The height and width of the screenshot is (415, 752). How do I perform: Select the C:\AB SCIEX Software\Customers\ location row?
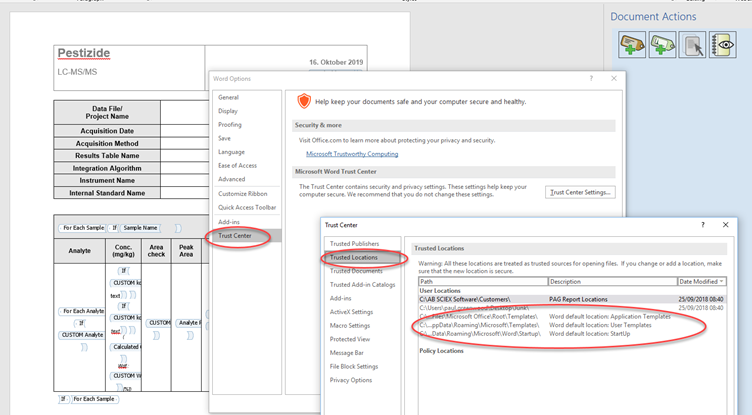572,299
